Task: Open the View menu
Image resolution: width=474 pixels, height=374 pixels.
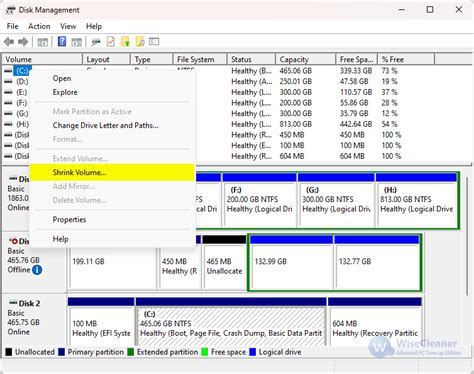Action: (x=68, y=26)
